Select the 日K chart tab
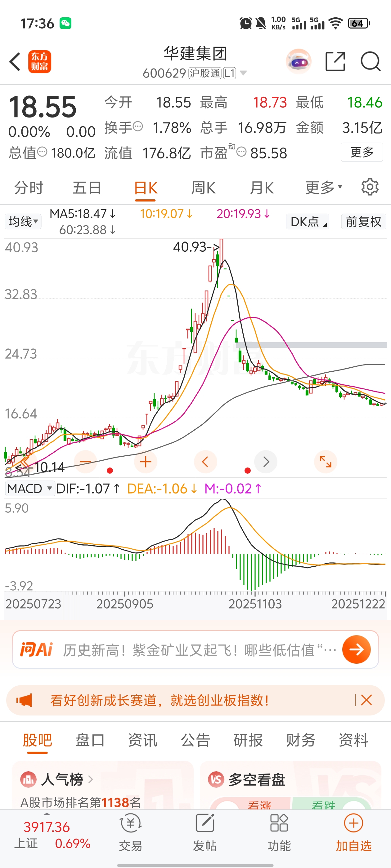 pyautogui.click(x=146, y=188)
